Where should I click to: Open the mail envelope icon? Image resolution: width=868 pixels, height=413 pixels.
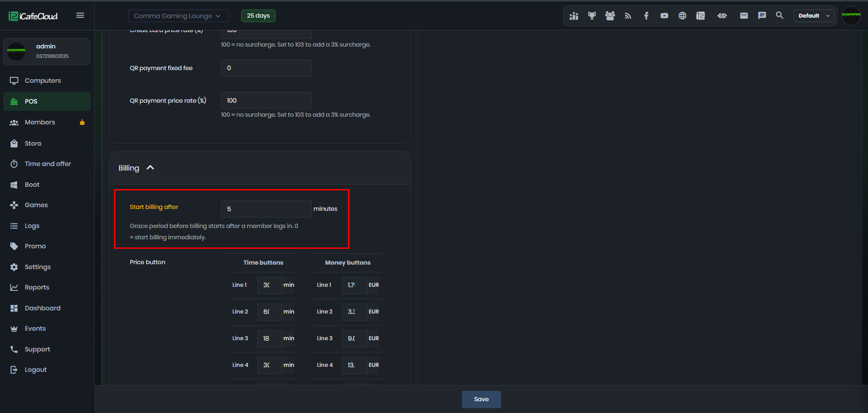(x=744, y=16)
